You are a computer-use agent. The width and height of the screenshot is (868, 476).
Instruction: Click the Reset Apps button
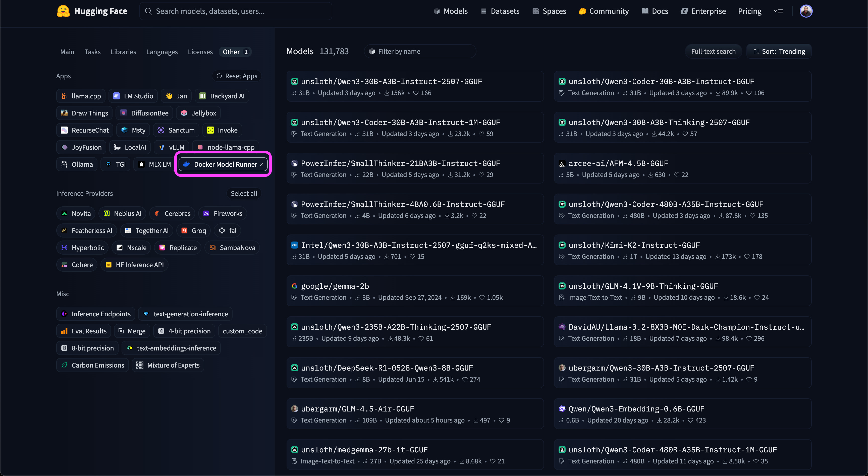237,76
